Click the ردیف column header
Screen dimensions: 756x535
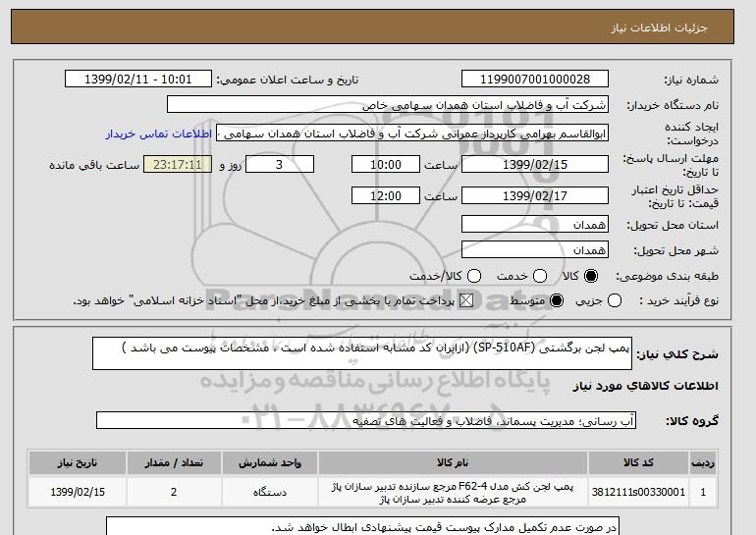point(703,462)
